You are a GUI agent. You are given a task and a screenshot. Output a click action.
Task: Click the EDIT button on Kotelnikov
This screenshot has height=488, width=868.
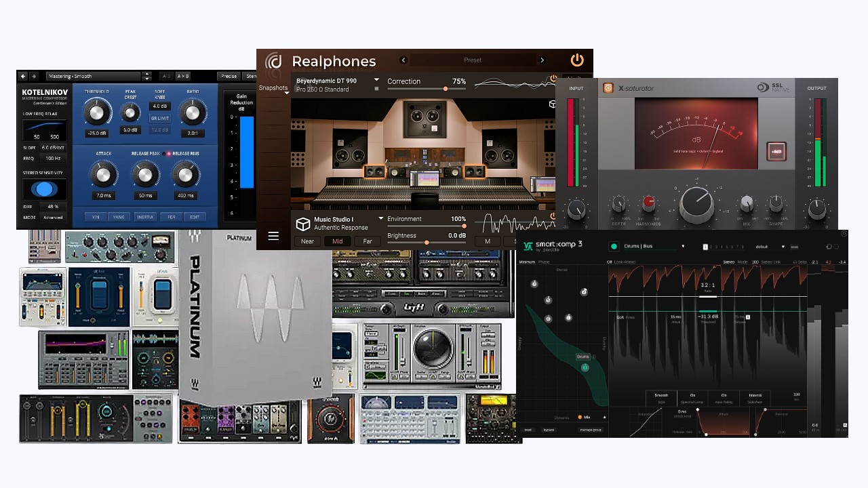[x=195, y=217]
